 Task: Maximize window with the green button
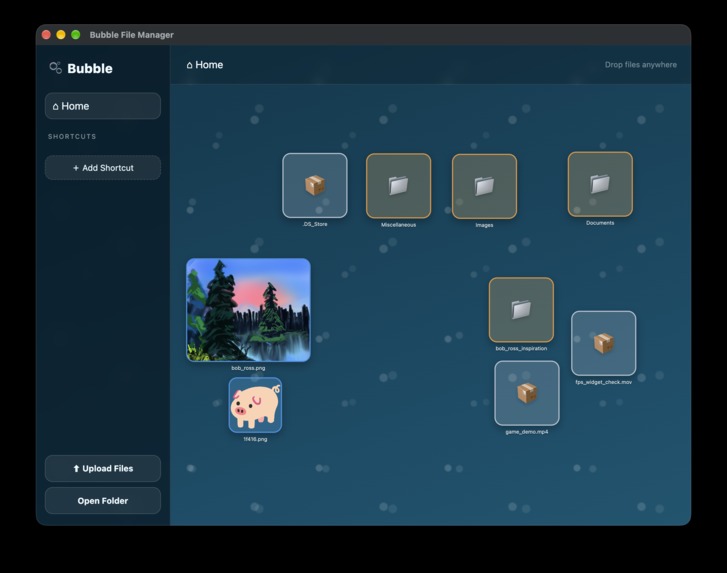coord(76,35)
